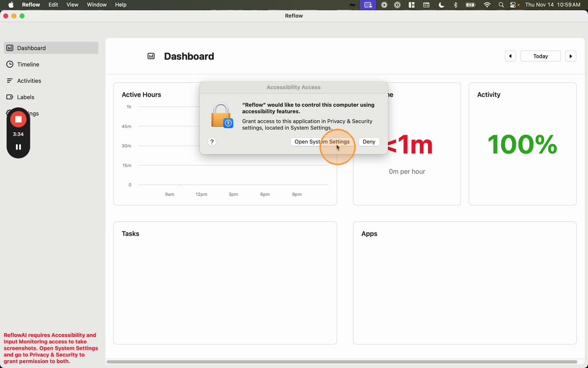The height and width of the screenshot is (368, 588).
Task: Open Control Center icon
Action: pyautogui.click(x=513, y=5)
